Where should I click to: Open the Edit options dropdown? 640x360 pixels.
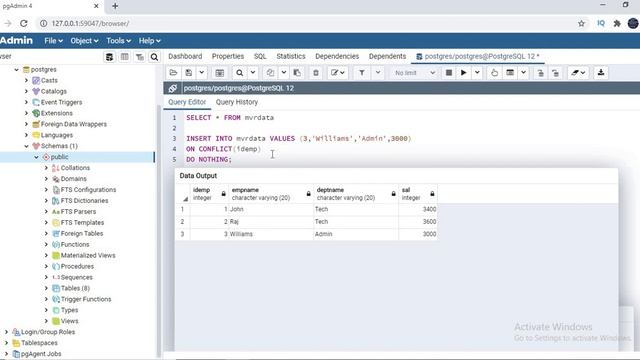[338, 73]
